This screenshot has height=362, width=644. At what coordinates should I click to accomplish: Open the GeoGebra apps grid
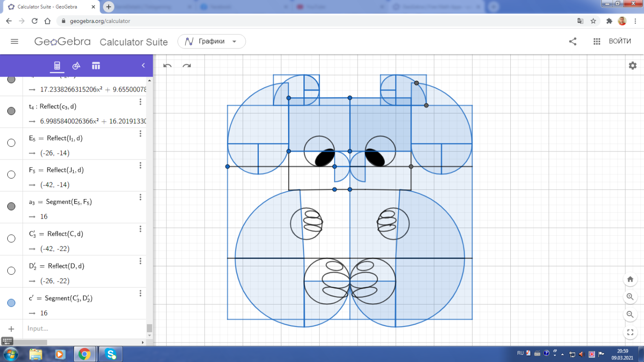[597, 41]
